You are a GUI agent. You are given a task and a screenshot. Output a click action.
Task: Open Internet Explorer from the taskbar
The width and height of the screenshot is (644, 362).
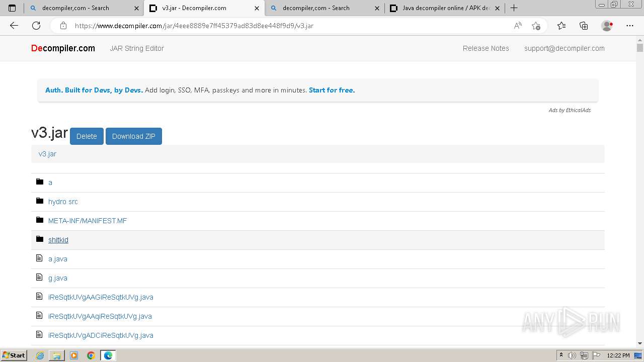tap(40, 355)
